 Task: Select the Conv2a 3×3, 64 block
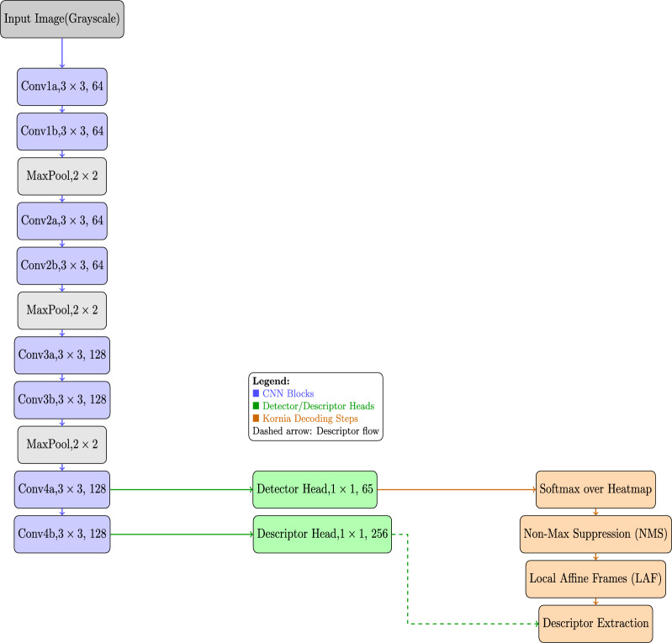62,221
